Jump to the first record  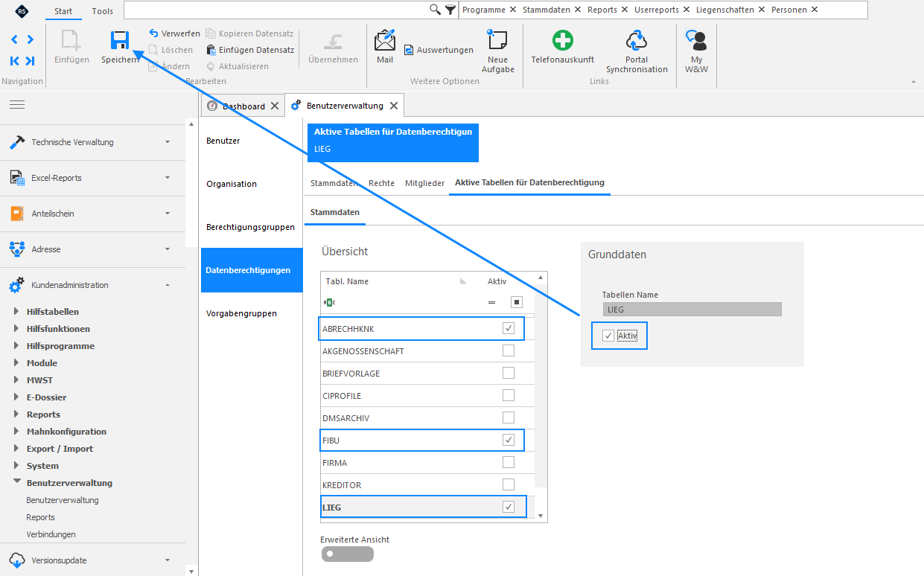pos(15,61)
